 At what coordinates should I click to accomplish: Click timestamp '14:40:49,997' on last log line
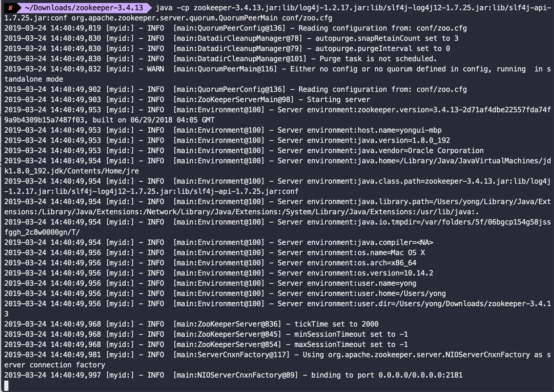coord(76,375)
